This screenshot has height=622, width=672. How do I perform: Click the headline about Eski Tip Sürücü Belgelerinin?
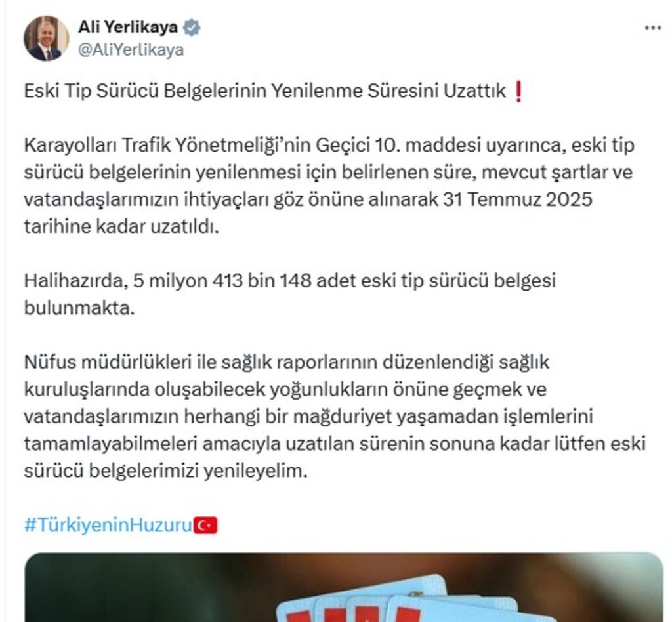265,91
